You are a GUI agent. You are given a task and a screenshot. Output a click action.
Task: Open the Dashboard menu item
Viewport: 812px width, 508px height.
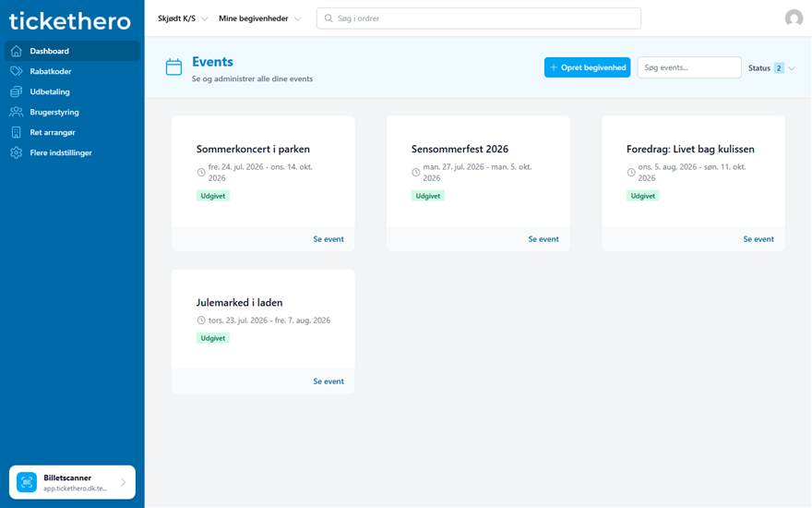click(x=73, y=51)
